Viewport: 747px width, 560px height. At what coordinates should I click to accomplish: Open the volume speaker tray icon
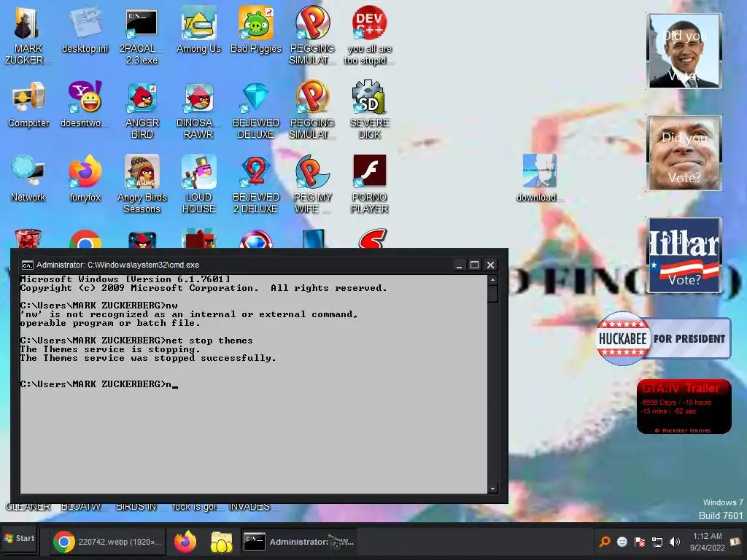[x=675, y=542]
